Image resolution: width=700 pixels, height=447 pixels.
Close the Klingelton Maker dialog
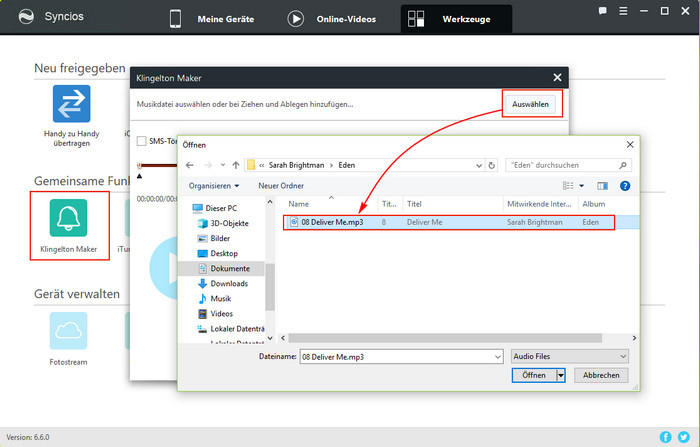pyautogui.click(x=557, y=78)
